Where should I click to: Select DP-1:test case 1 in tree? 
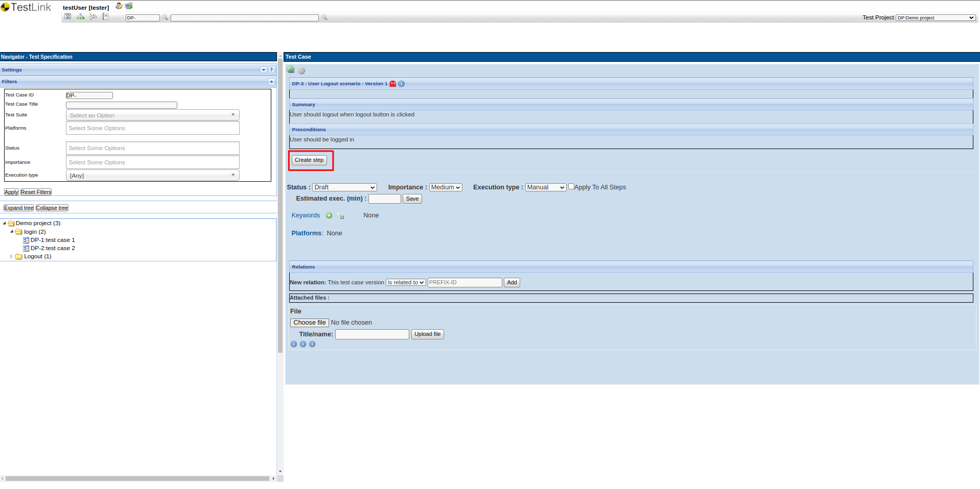tap(52, 240)
